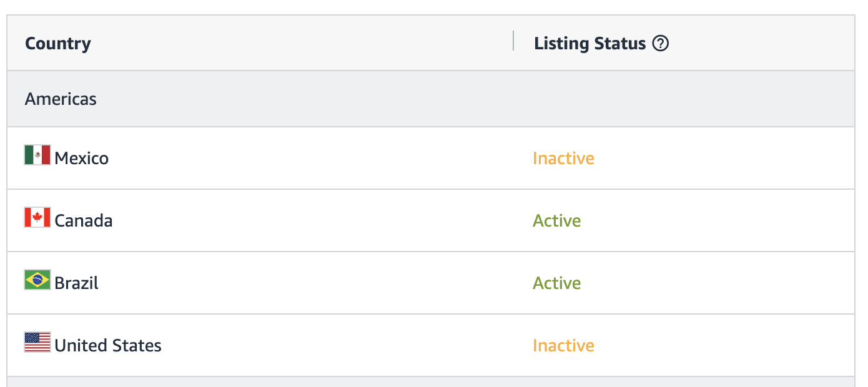Click United States' Inactive listing status
Viewport: 868px width, 387px height.
563,346
